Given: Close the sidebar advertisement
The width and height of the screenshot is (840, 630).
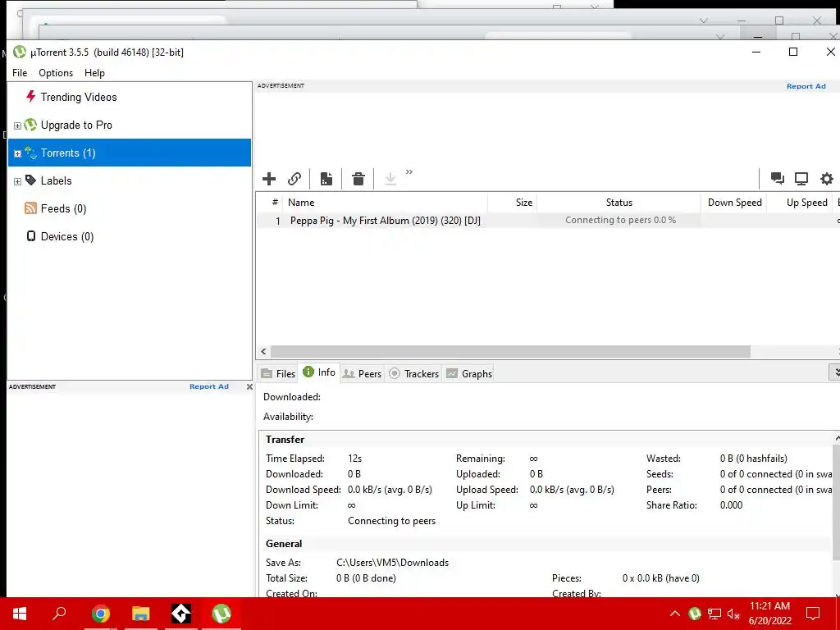Looking at the screenshot, I should coord(249,387).
